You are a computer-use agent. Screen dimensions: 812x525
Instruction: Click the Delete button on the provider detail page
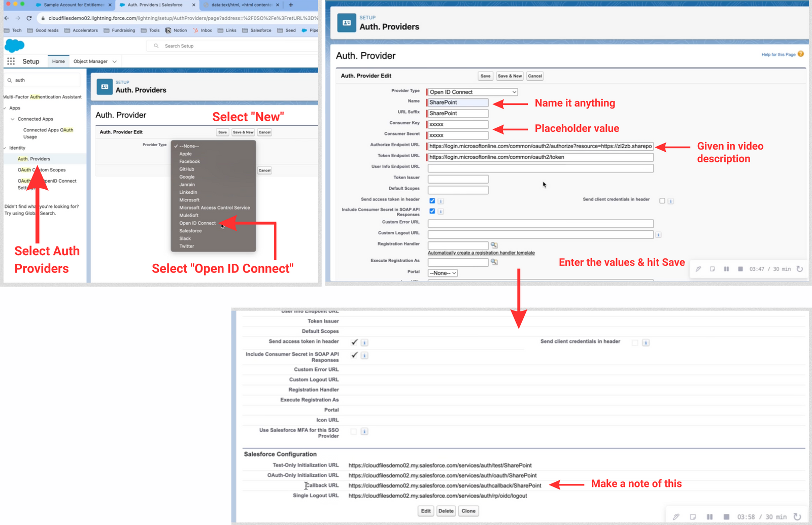[446, 511]
